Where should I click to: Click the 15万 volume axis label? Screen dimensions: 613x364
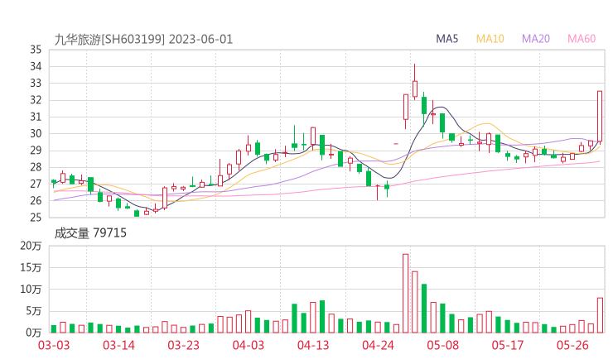pos(31,267)
